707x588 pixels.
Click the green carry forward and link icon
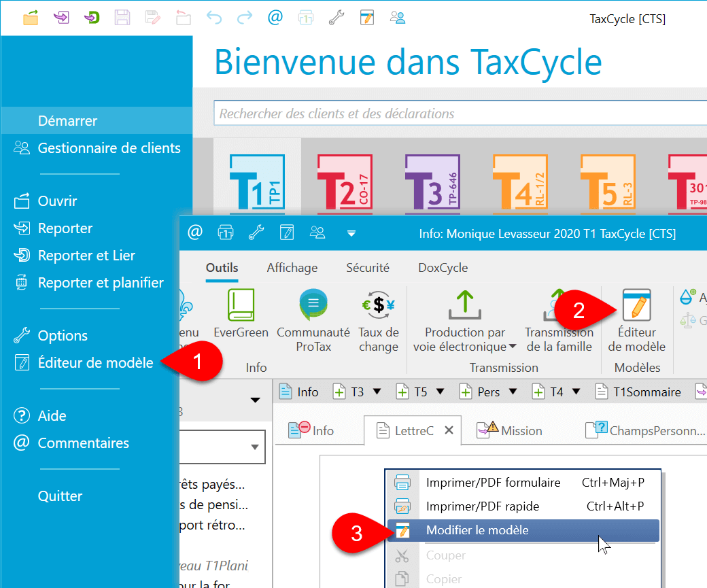coord(92,18)
